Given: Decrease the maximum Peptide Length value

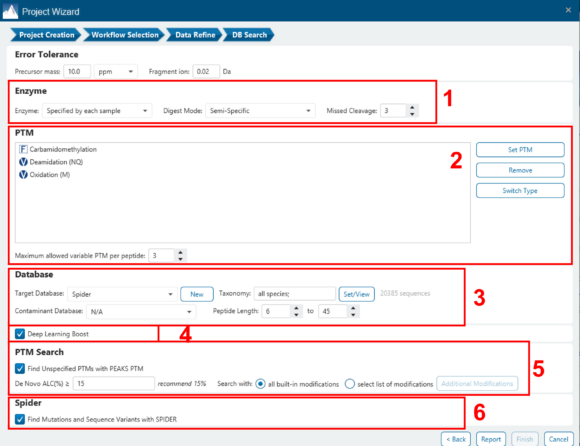Looking at the screenshot, I should click(x=354, y=315).
